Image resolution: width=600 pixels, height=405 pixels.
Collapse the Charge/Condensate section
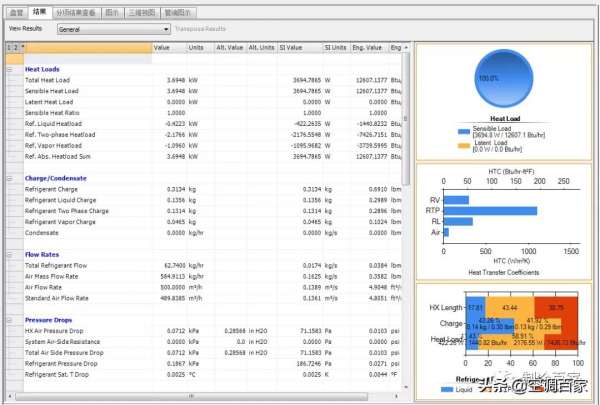pyautogui.click(x=9, y=178)
